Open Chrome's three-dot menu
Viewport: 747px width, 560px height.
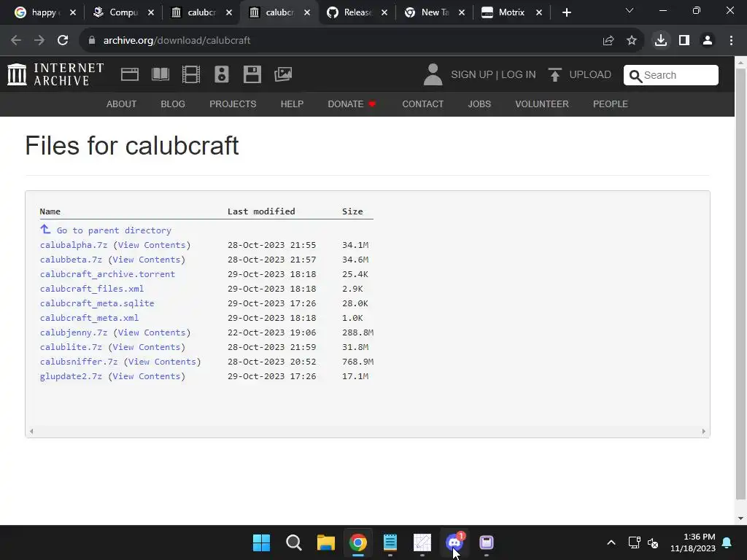pos(731,41)
